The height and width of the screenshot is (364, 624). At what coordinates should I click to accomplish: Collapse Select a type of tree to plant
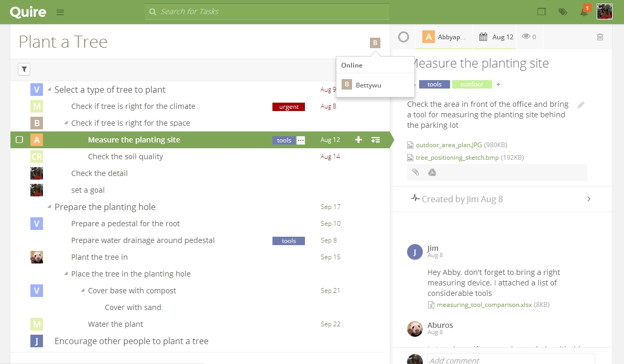coord(49,89)
